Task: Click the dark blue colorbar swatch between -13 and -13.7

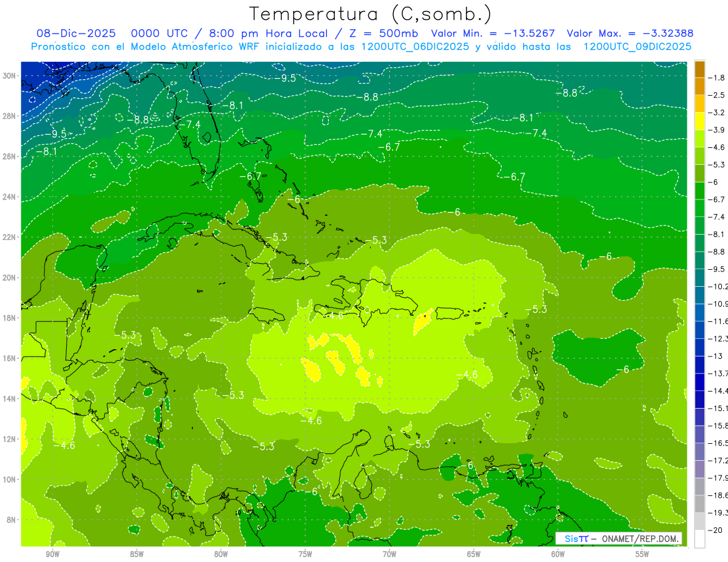Action: tap(699, 364)
